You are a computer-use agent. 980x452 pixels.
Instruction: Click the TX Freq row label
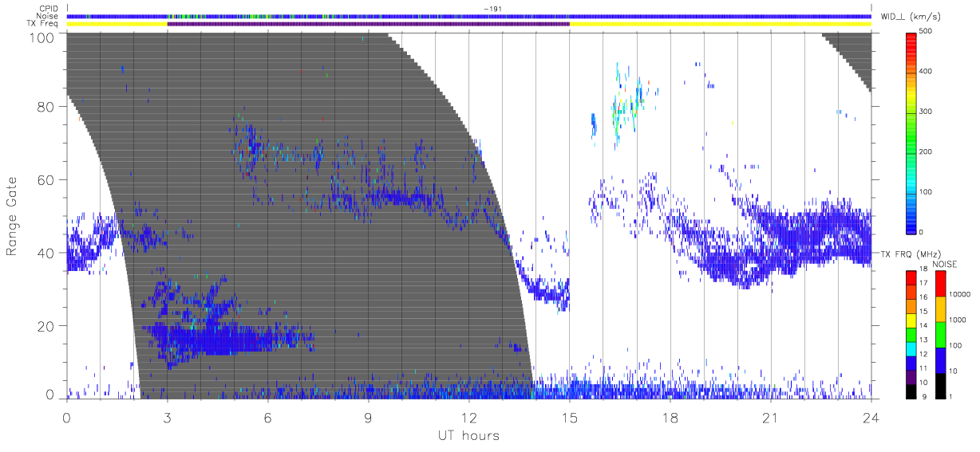41,24
